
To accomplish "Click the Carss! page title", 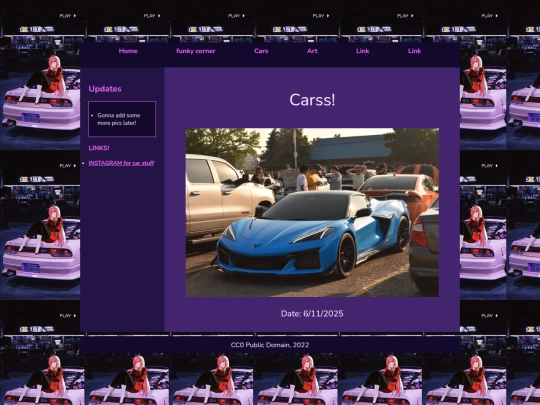I will click(312, 100).
